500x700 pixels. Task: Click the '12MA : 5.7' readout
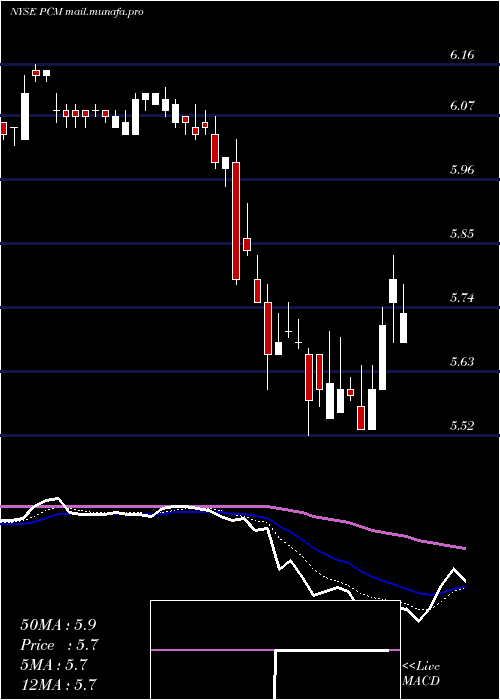[58, 684]
